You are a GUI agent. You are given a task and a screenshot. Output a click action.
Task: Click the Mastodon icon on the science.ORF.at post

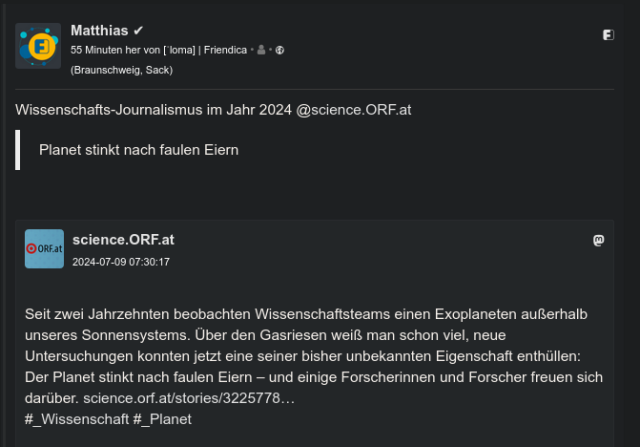[598, 240]
